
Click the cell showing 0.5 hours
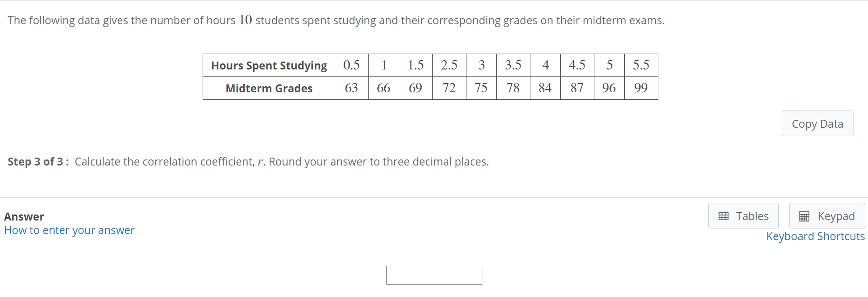click(x=352, y=65)
